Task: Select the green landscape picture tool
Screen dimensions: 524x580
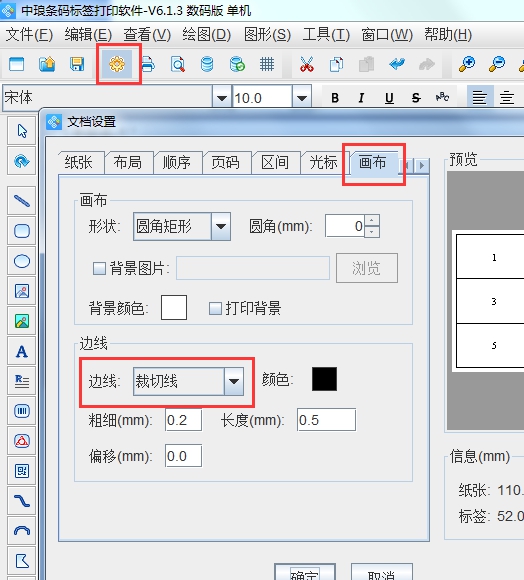Action: [x=22, y=321]
